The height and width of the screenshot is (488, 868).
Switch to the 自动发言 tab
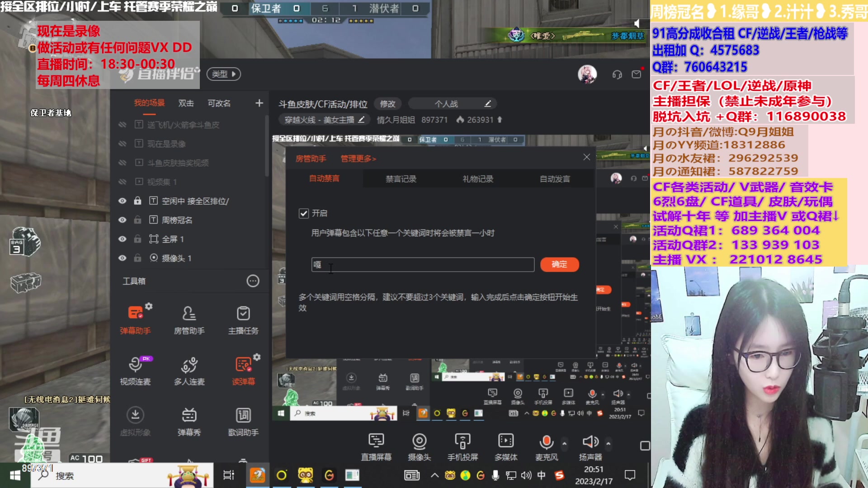tap(555, 179)
